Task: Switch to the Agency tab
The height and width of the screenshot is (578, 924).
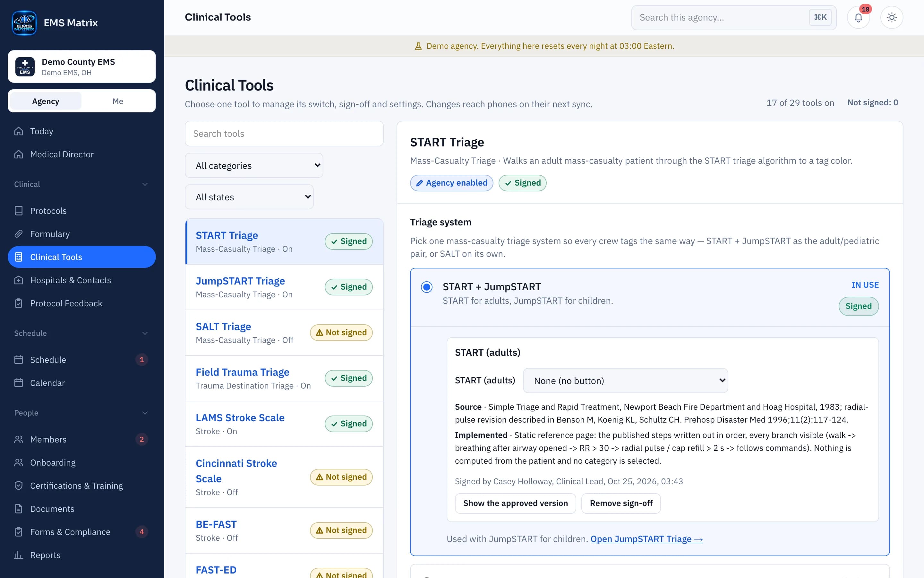Action: click(46, 101)
